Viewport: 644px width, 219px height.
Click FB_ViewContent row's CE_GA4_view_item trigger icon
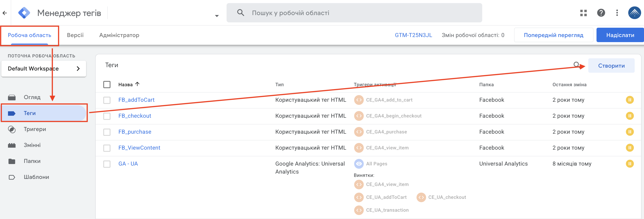click(x=359, y=148)
